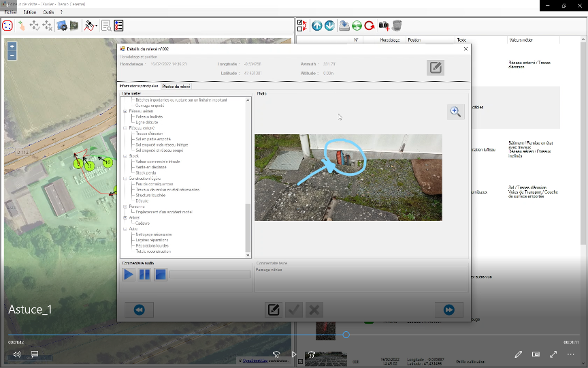Click the move down arrow icon
Image resolution: width=588 pixels, height=368 pixels.
click(329, 26)
